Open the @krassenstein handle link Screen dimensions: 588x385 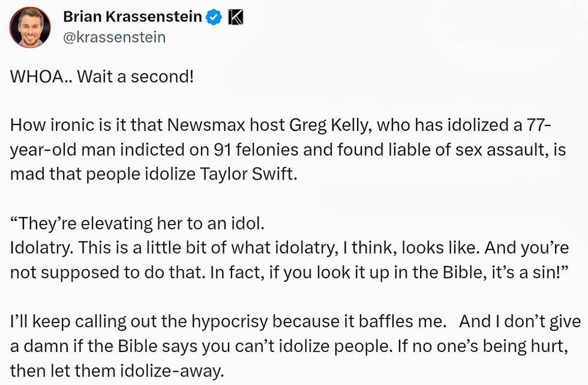114,37
